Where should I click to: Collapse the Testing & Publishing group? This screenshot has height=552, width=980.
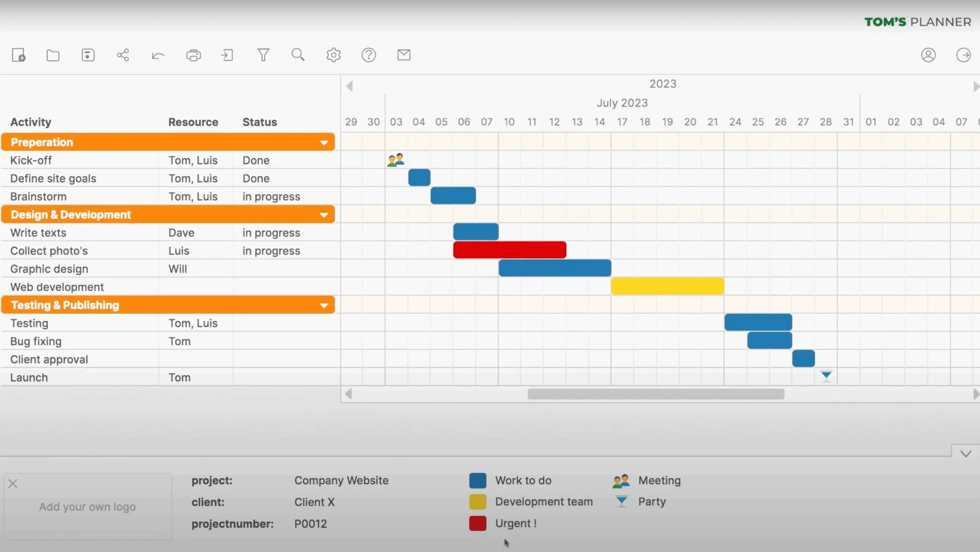point(324,306)
